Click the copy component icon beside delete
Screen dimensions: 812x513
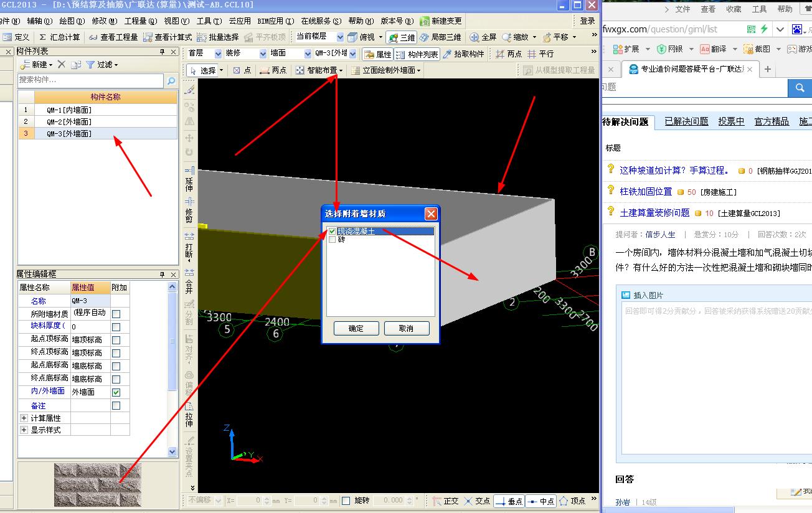pyautogui.click(x=76, y=64)
